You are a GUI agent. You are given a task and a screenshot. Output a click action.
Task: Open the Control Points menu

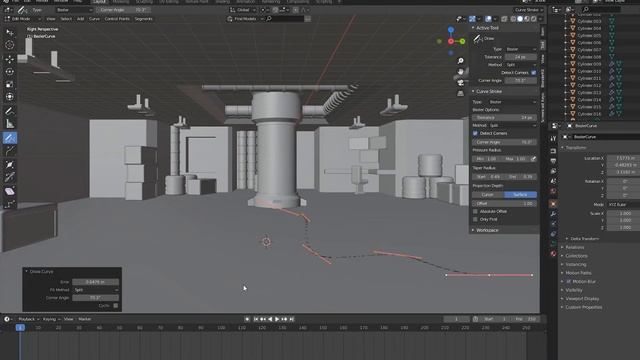(117, 19)
